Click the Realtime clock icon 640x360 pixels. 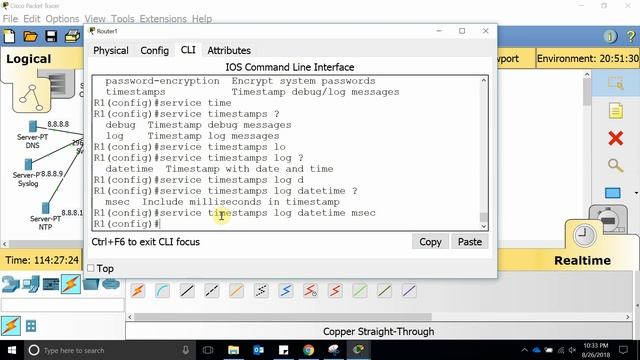(584, 236)
